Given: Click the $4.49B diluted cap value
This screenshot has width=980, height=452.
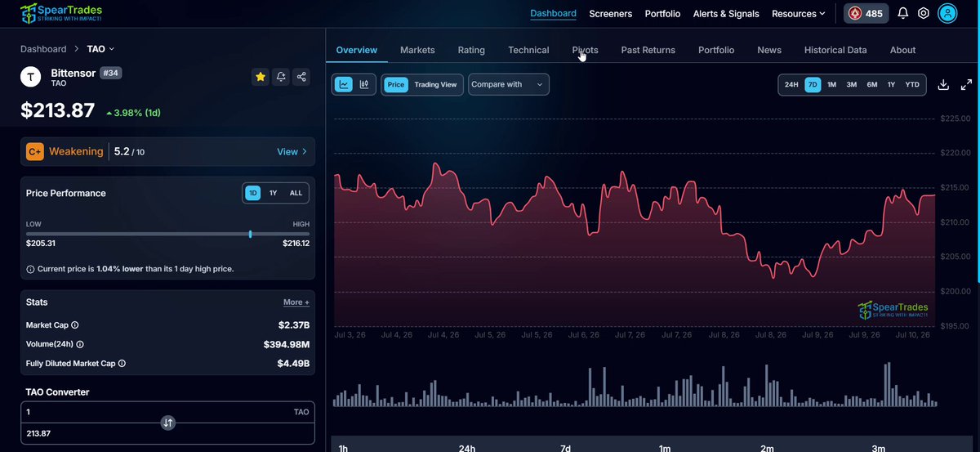Looking at the screenshot, I should point(293,363).
